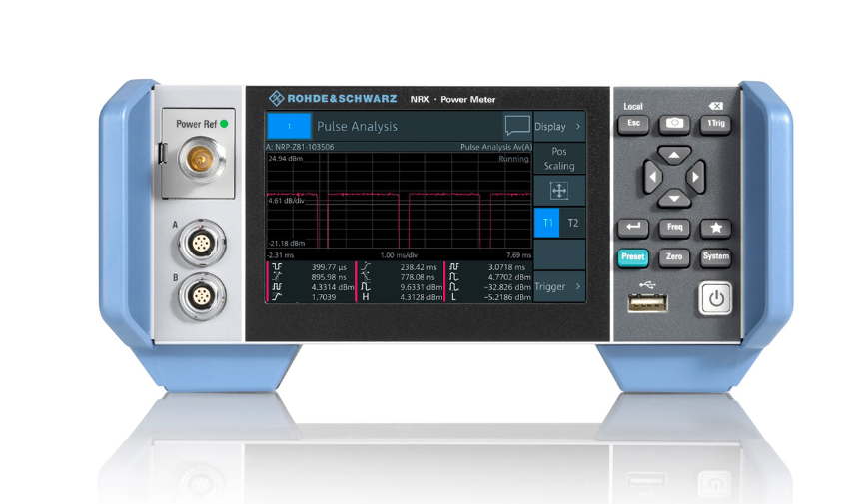
Task: Expand the Trigger menu
Action: [x=558, y=287]
